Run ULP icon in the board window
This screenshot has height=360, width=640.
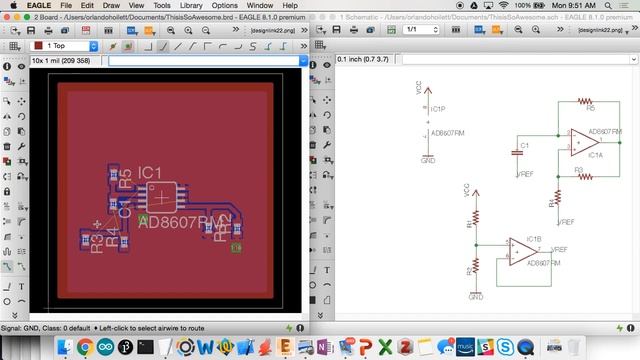coord(149,30)
